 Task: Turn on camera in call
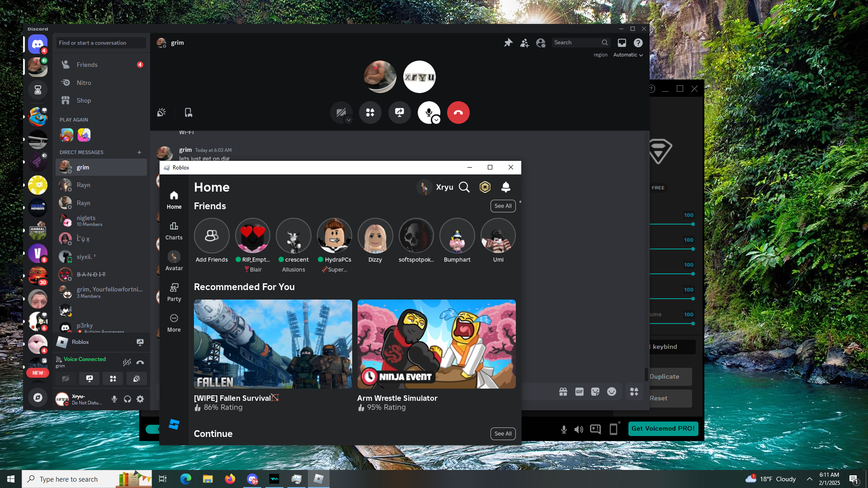pyautogui.click(x=340, y=112)
